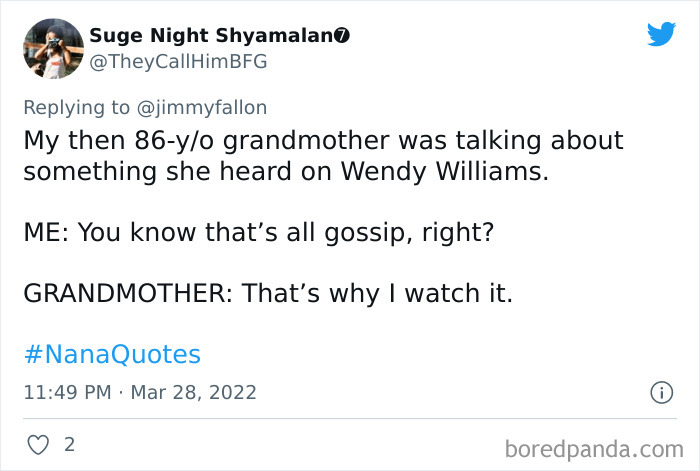
Task: Click the badge beside Suge Night Shyamalan
Action: 342,37
